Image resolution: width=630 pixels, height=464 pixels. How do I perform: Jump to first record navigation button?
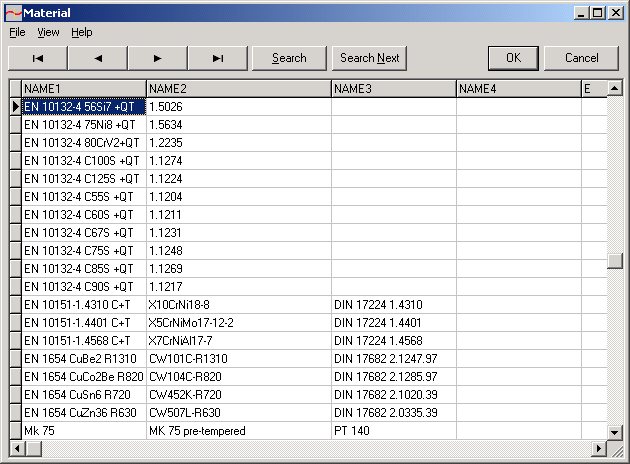[38, 58]
